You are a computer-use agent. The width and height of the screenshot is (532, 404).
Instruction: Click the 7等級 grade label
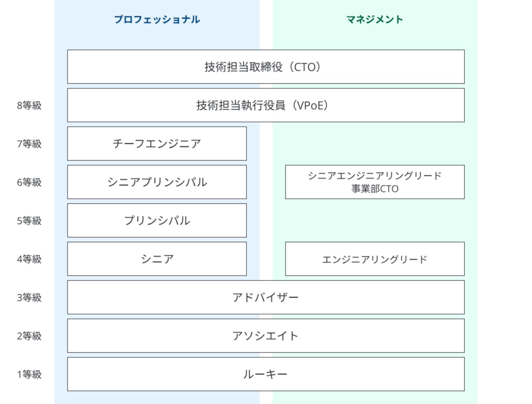(x=29, y=144)
